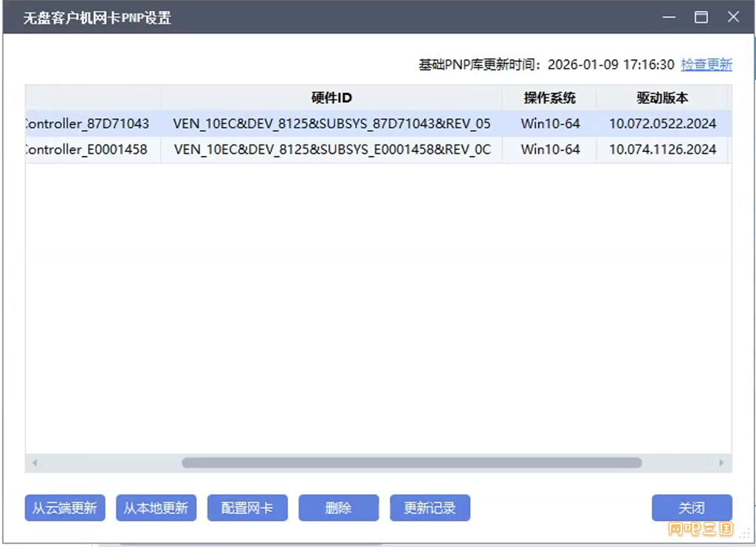
Task: Click Win10-64 cell in E0001458 row
Action: click(x=550, y=150)
